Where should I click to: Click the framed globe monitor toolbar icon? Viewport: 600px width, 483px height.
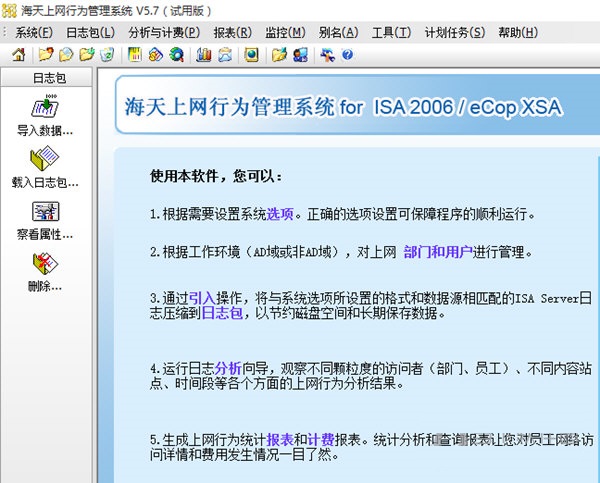[x=251, y=55]
